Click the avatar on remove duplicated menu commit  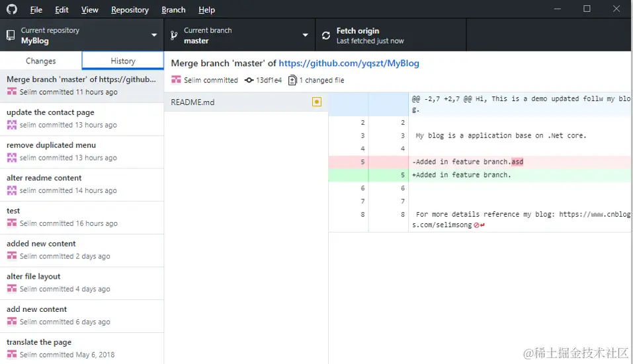tap(12, 158)
